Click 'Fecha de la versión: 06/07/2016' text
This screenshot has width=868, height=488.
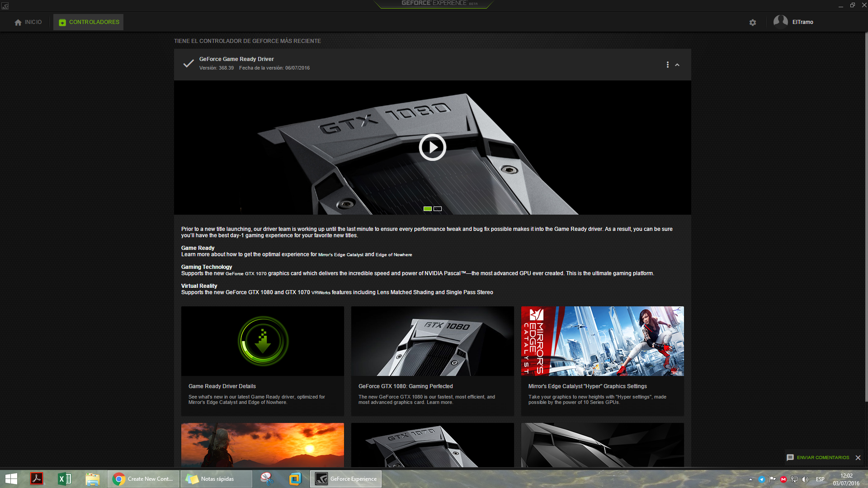pos(274,68)
